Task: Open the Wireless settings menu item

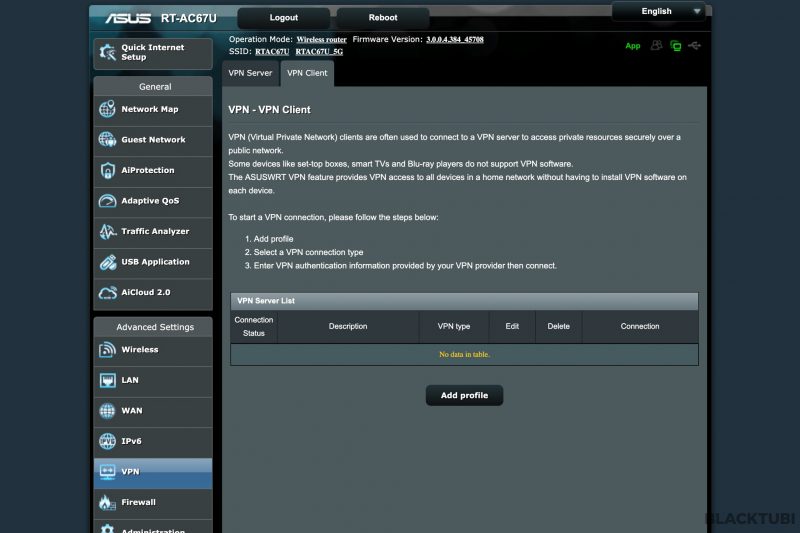Action: [x=153, y=350]
